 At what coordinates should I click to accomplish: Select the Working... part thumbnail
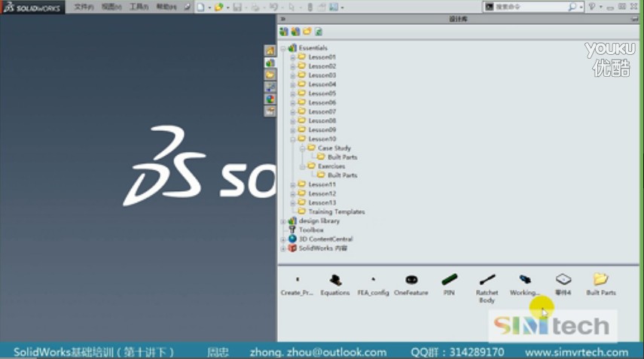tap(525, 284)
